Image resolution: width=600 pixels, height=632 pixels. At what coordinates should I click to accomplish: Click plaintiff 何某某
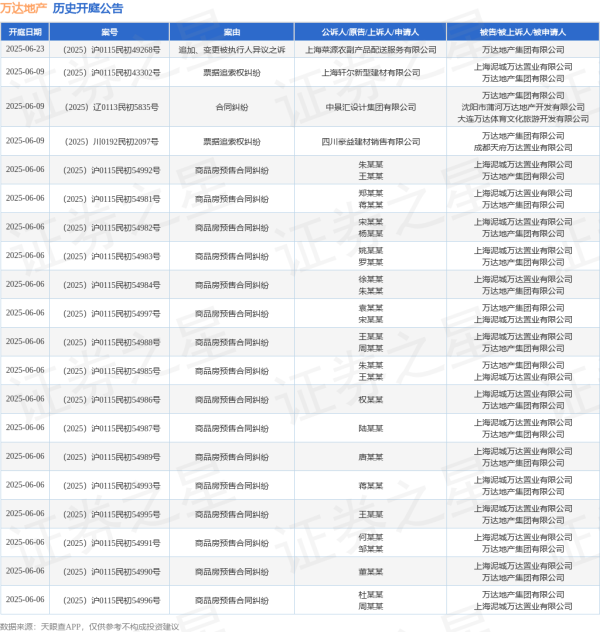pyautogui.click(x=370, y=537)
